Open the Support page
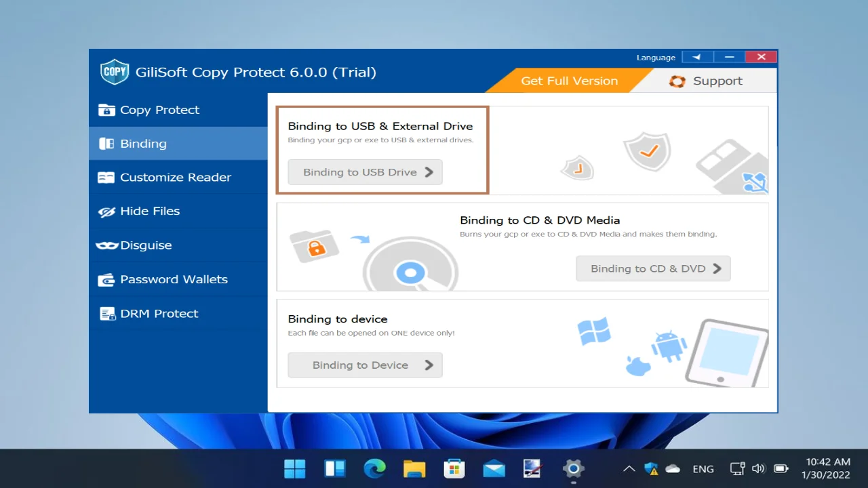 (x=705, y=81)
